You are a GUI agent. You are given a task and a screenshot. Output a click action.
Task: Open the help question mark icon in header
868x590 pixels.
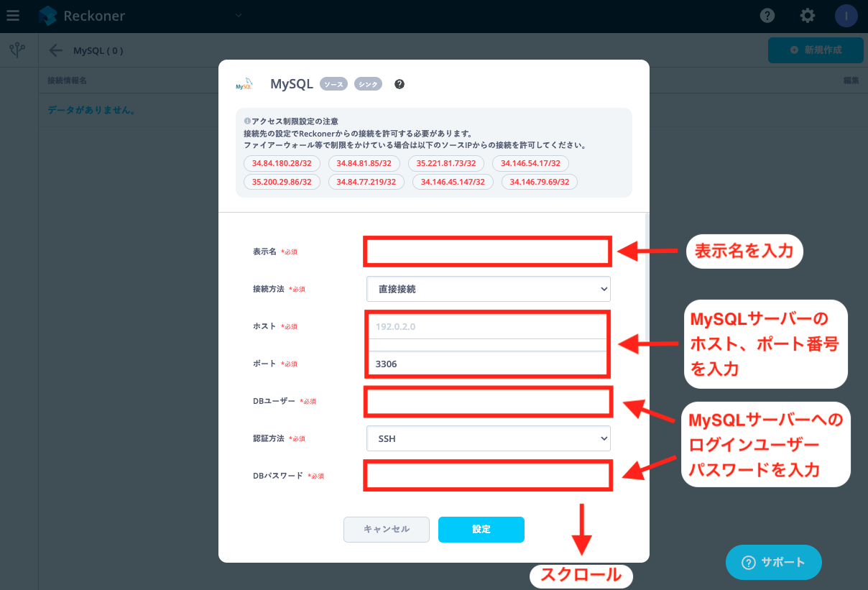(767, 16)
